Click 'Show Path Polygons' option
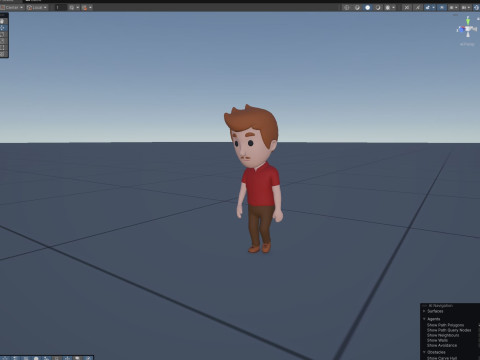Image resolution: width=480 pixels, height=360 pixels. tap(445, 325)
